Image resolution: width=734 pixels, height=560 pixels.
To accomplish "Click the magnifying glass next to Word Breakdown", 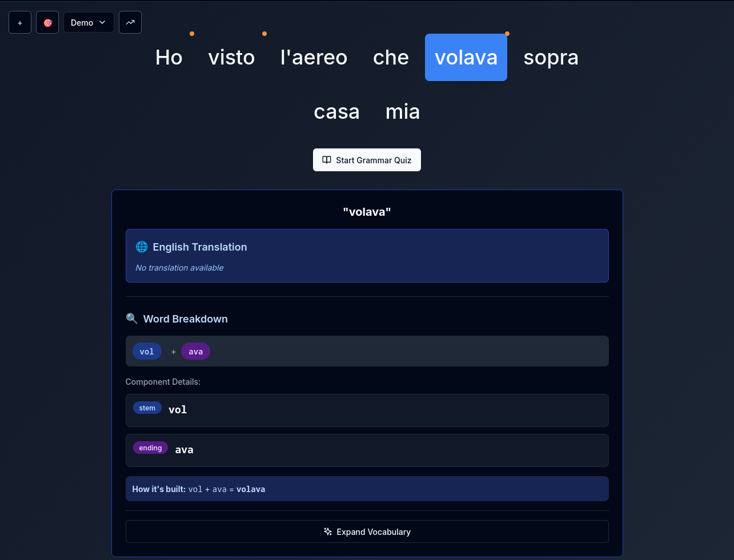I will tap(132, 319).
